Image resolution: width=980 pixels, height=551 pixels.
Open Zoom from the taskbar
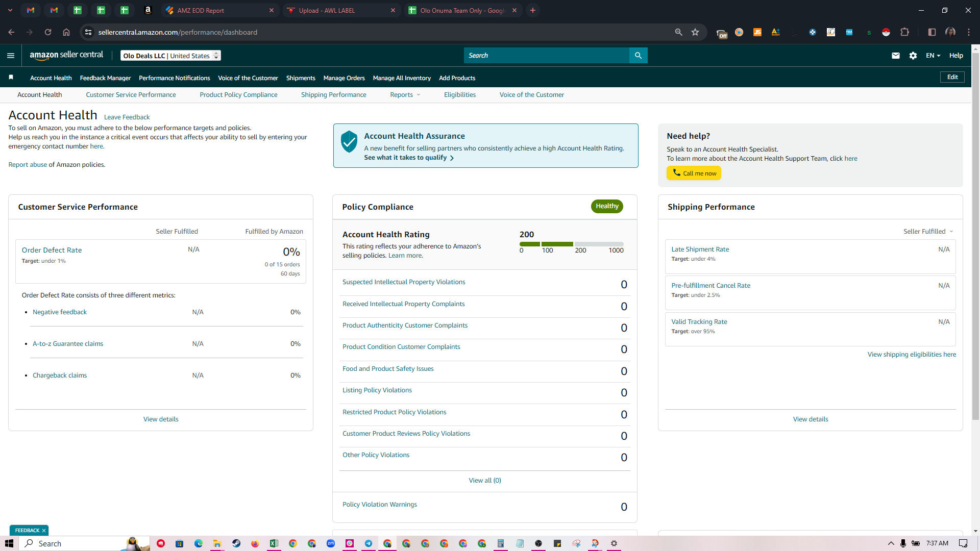(331, 543)
